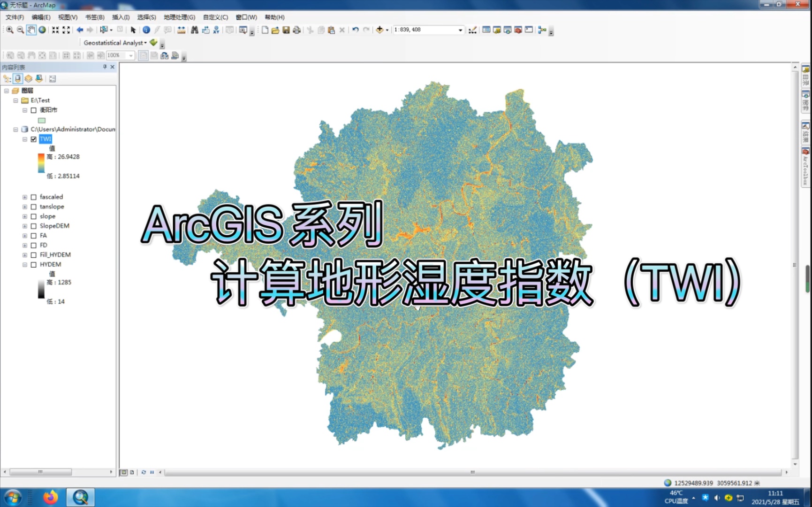Image resolution: width=812 pixels, height=507 pixels.
Task: Save the map document
Action: [286, 30]
